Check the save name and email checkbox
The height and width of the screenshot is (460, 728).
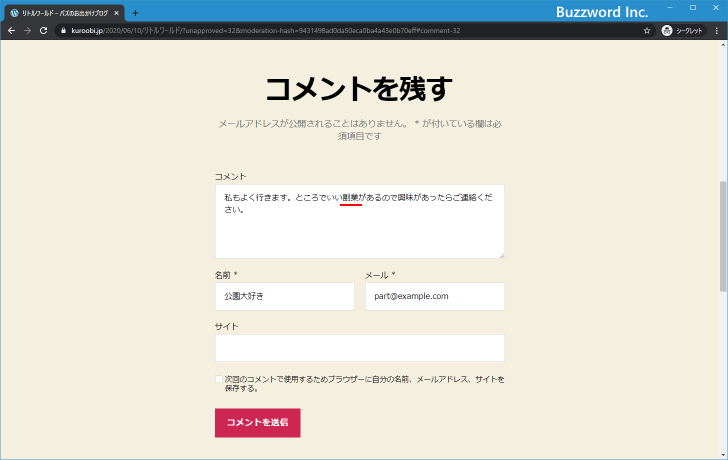tap(219, 379)
